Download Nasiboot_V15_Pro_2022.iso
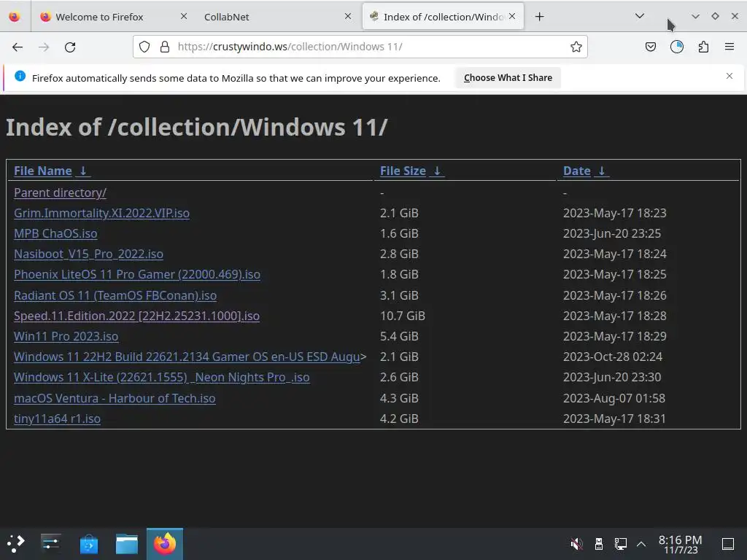The height and width of the screenshot is (560, 747). (88, 254)
